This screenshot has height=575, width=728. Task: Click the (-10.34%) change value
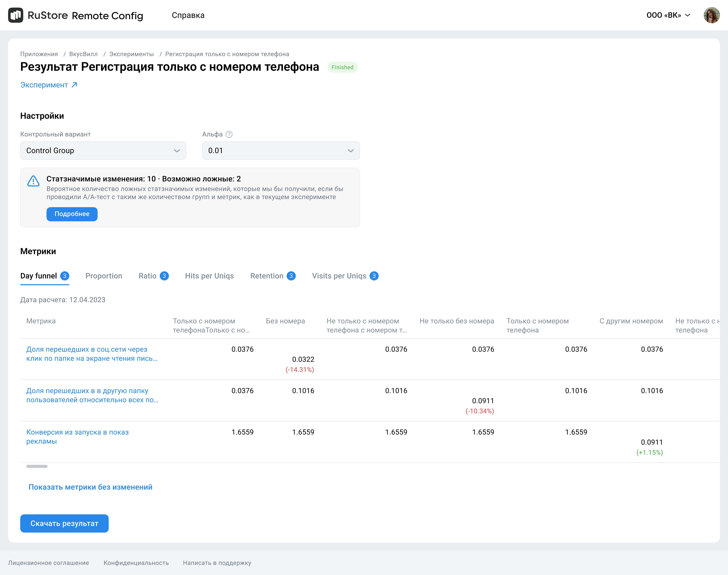[480, 411]
